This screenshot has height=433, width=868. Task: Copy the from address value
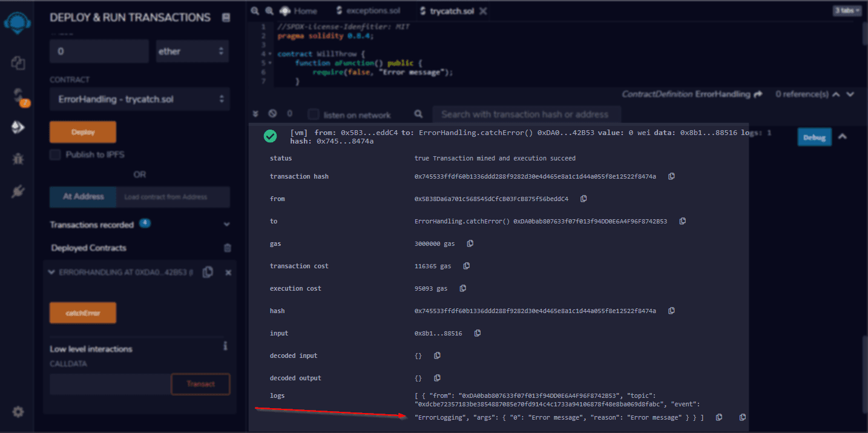(584, 199)
